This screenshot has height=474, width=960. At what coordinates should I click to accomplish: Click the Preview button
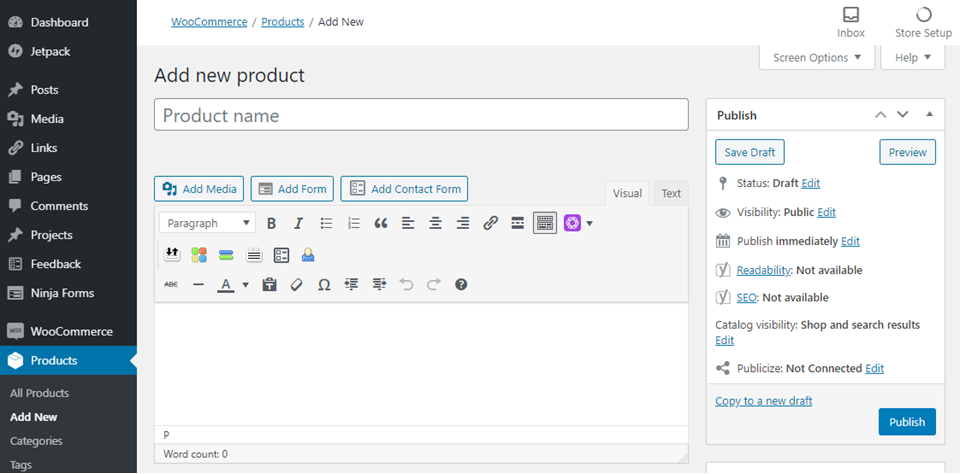pos(907,152)
